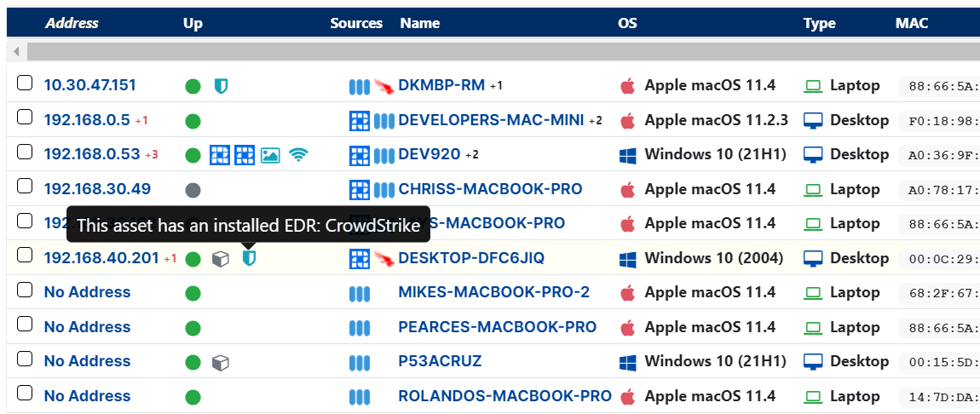Select the checkbox in the MIKES-MACBOOK-PRO-2 row
The image size is (980, 414).
(x=25, y=289)
